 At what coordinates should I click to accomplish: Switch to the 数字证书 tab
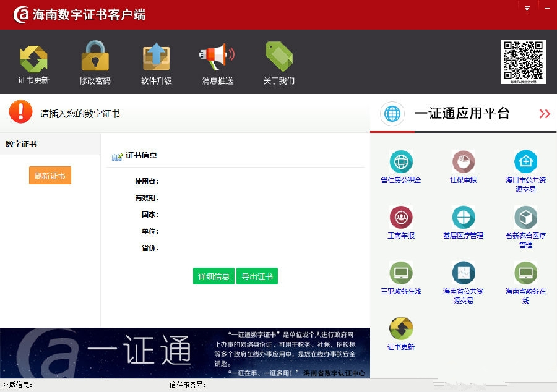point(19,143)
